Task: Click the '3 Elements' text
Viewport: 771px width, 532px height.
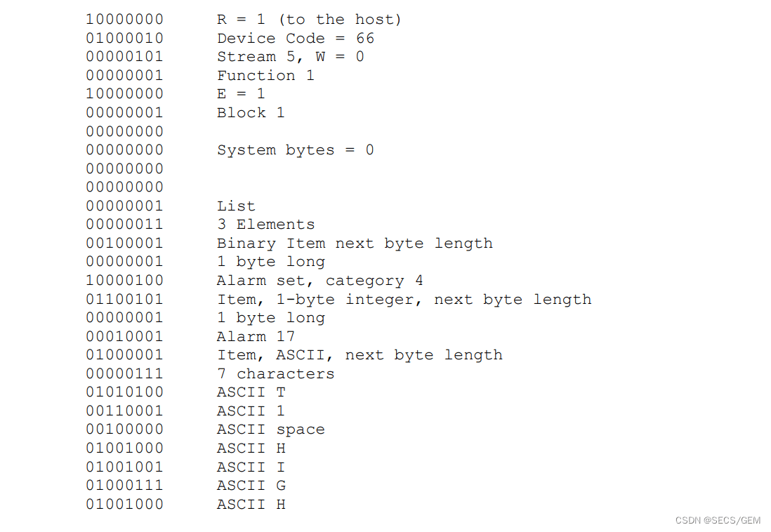Action: click(265, 225)
